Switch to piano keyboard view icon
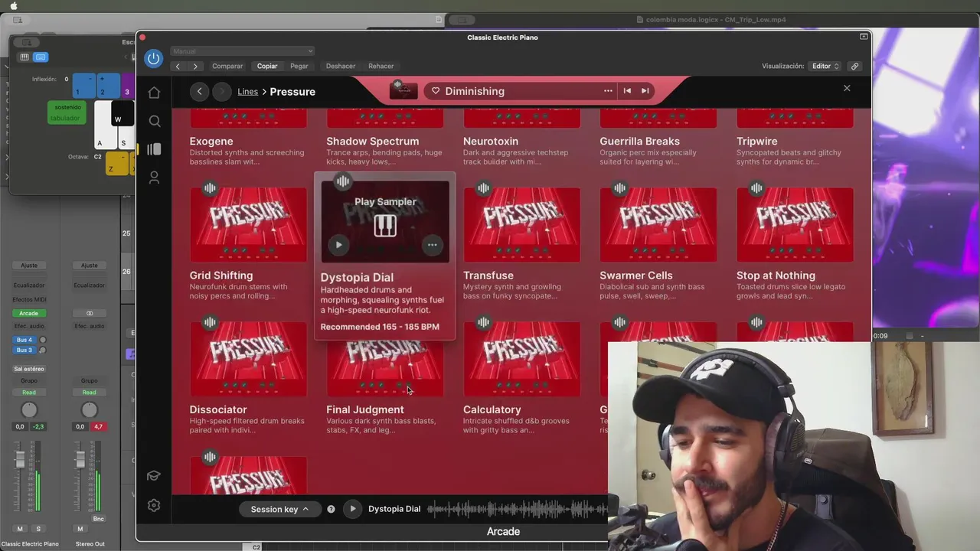Image resolution: width=980 pixels, height=551 pixels. [24, 57]
